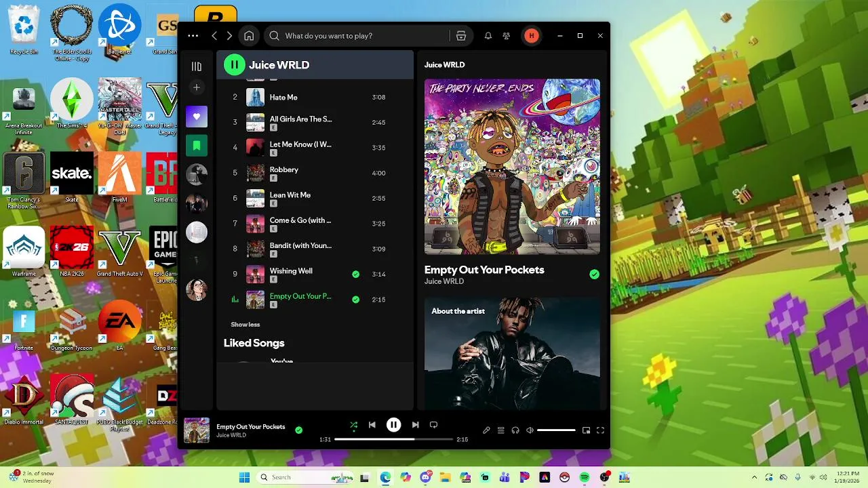This screenshot has width=868, height=488.
Task: Open Warframe desktop shortcut
Action: [x=24, y=251]
